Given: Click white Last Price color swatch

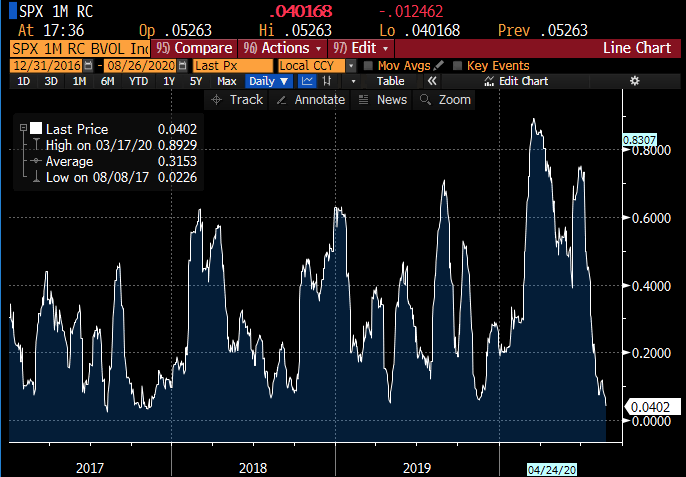Looking at the screenshot, I should [x=36, y=128].
